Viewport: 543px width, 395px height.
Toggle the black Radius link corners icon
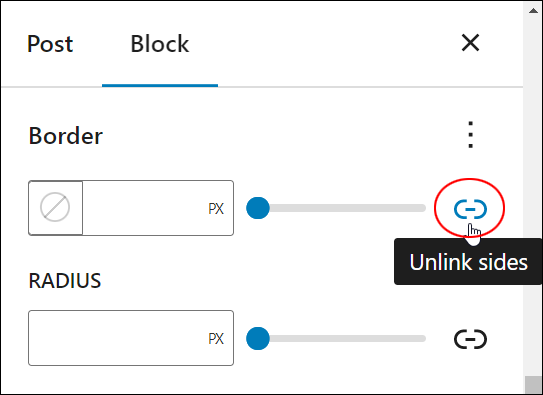pos(470,339)
